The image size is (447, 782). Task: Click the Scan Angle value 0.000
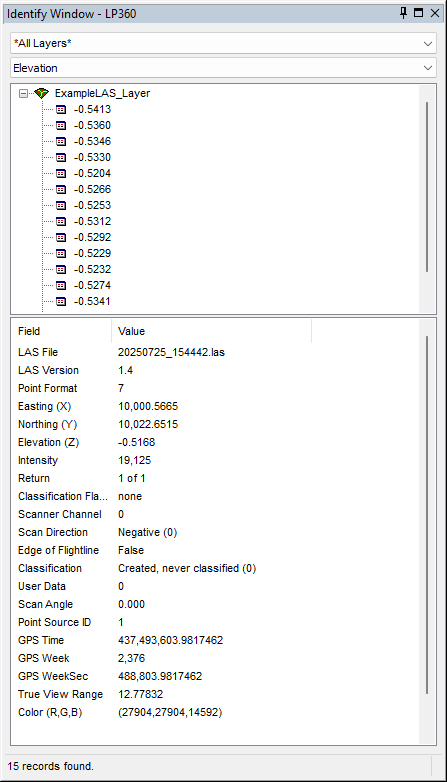click(132, 604)
